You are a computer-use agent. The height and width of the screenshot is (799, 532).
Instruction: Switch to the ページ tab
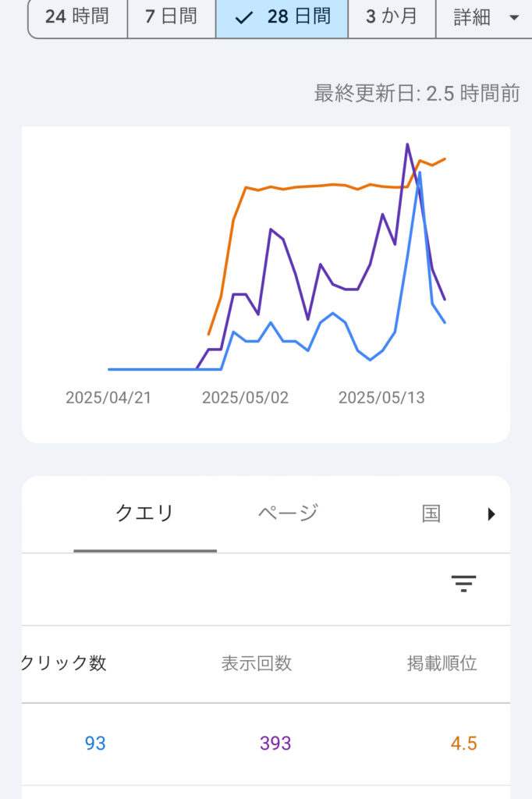tap(288, 513)
